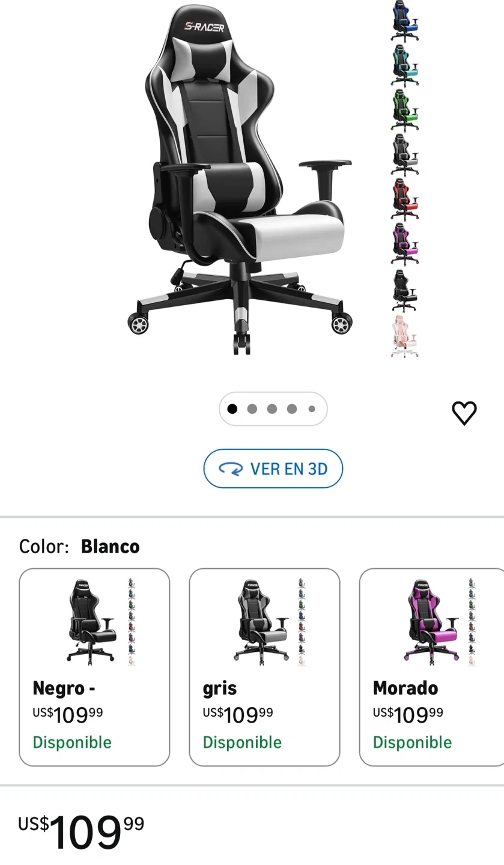Go to third image carousel dot
The image size is (504, 865).
(272, 409)
